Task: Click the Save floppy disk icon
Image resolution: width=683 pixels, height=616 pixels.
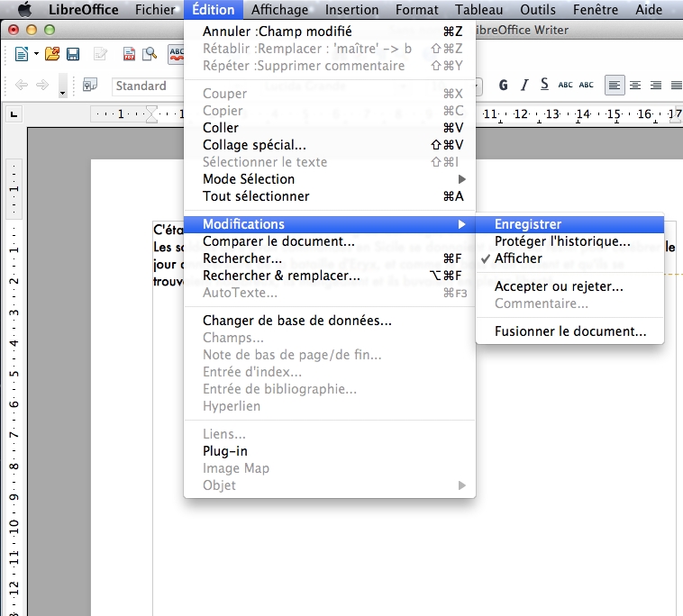Action: [73, 54]
